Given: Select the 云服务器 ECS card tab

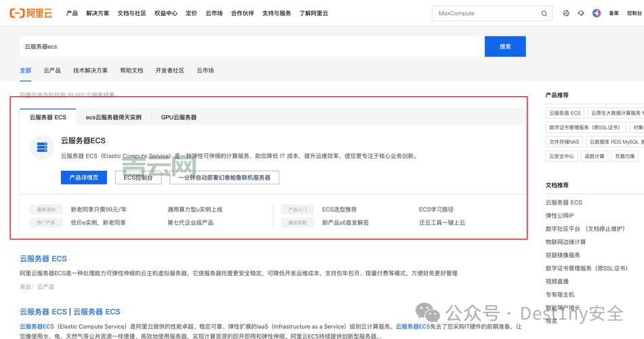Looking at the screenshot, I should tap(47, 117).
